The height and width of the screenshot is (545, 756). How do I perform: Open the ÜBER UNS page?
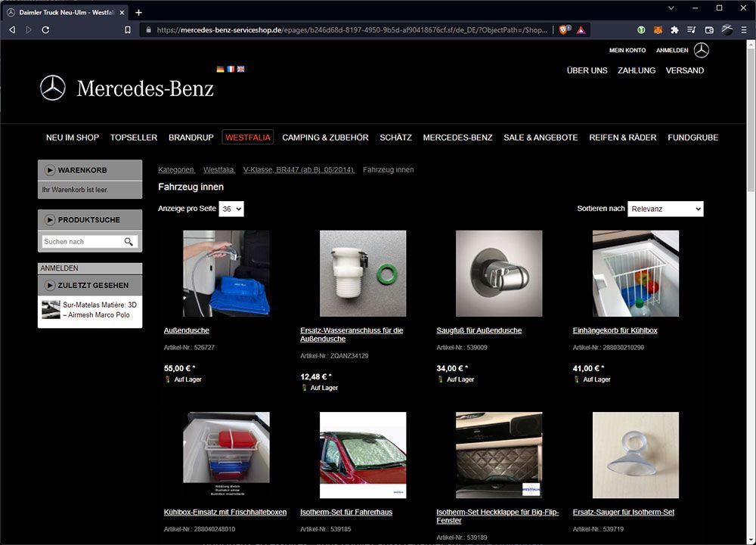click(587, 70)
